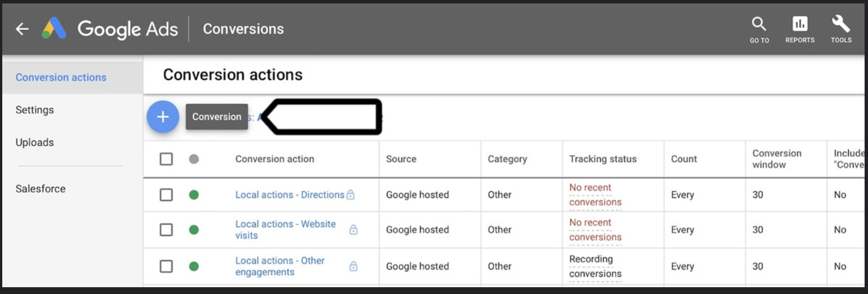
Task: Click Every count in Website visits row
Action: 682,230
